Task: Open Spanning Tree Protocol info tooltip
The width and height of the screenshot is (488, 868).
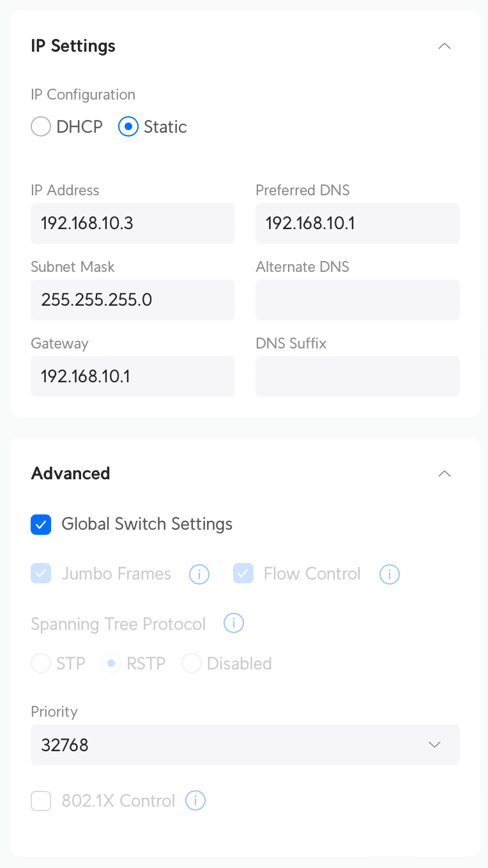Action: coord(234,623)
